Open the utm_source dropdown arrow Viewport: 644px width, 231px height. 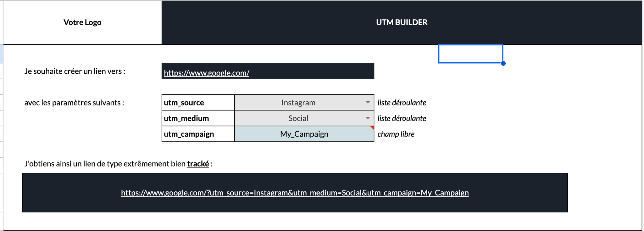click(368, 103)
